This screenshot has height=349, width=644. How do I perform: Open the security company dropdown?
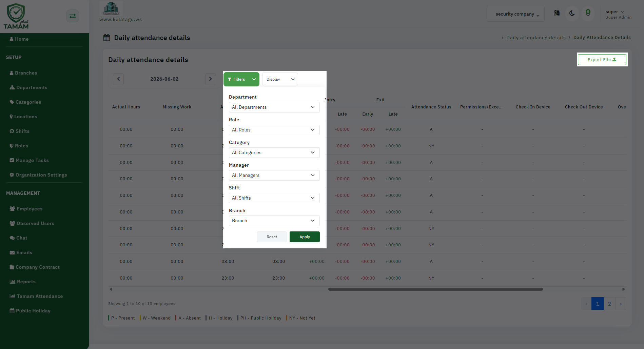click(x=515, y=14)
